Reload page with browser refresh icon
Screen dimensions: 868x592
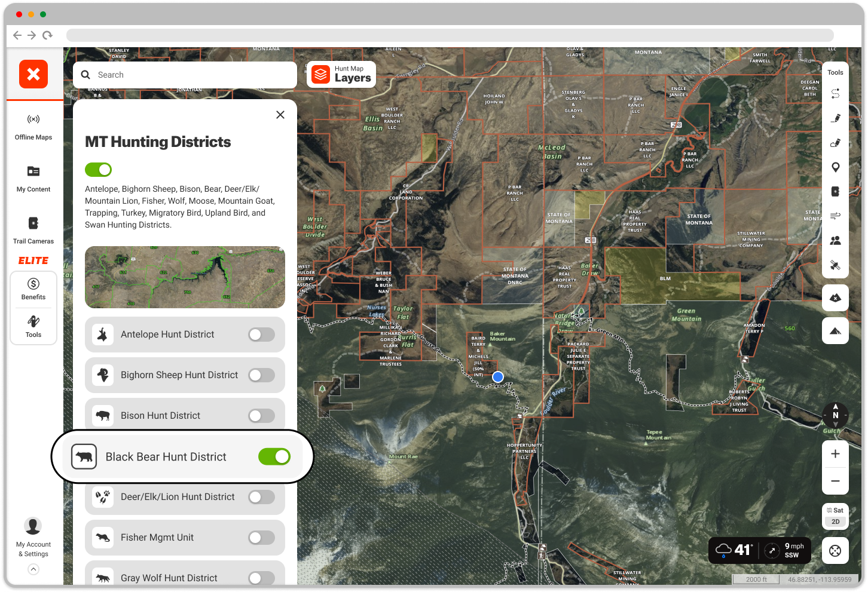(x=47, y=35)
